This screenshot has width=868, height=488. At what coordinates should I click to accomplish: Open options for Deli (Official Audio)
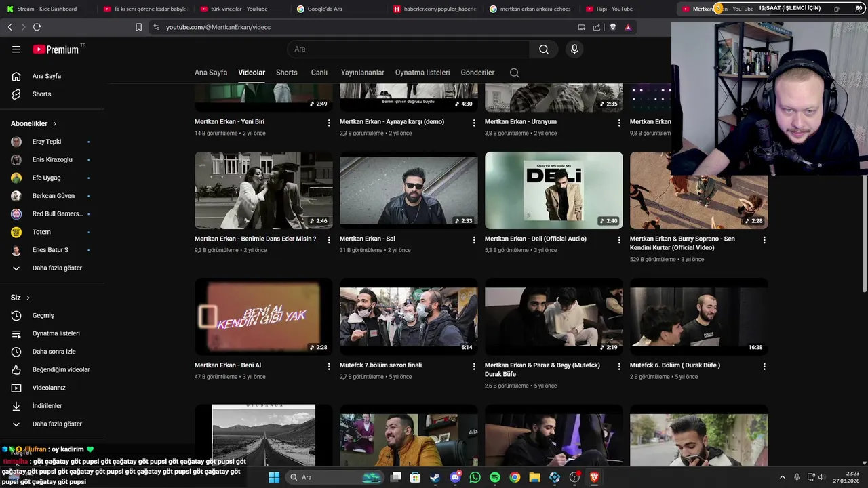619,240
